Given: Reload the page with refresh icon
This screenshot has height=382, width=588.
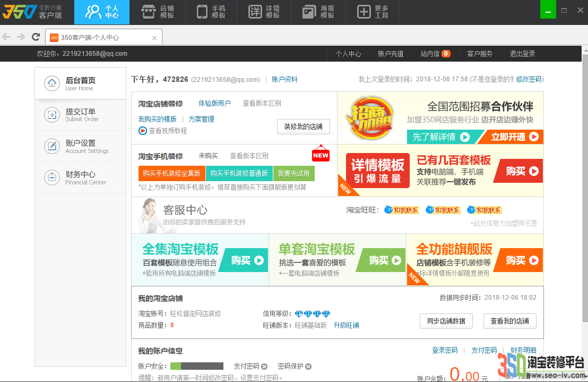Looking at the screenshot, I should coord(36,37).
